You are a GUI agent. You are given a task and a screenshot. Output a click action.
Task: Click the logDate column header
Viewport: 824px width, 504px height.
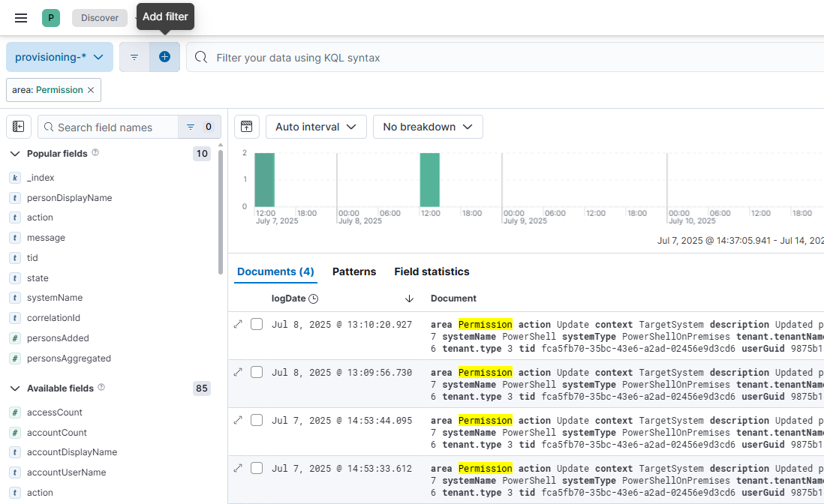pyautogui.click(x=288, y=298)
